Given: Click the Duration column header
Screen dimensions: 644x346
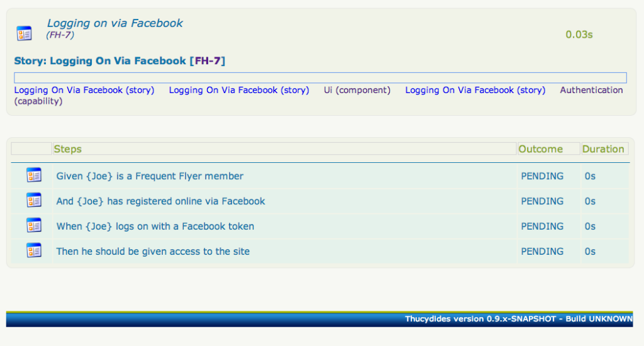Looking at the screenshot, I should tap(603, 149).
